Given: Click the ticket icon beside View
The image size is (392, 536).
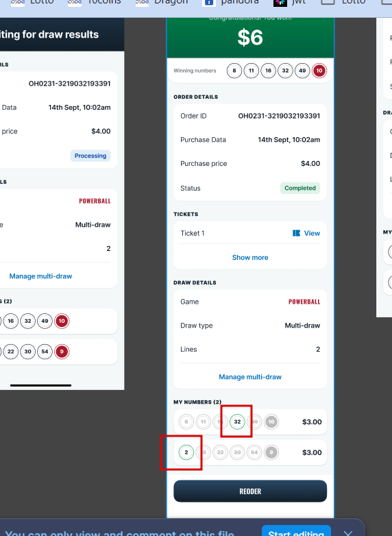Looking at the screenshot, I should point(296,233).
